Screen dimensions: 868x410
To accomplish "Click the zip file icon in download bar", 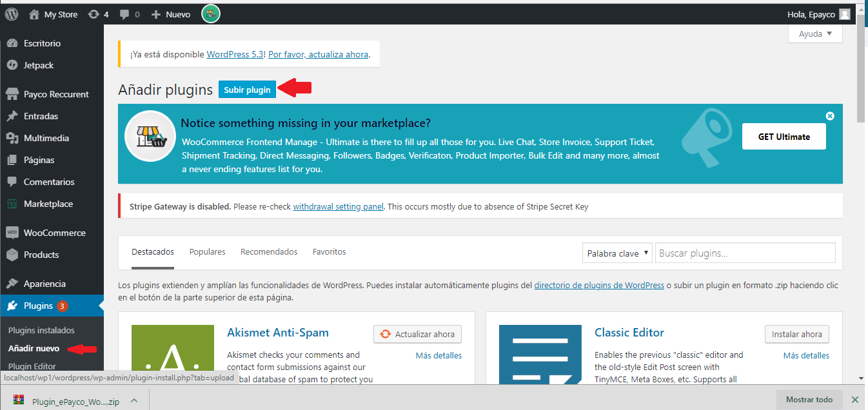I will (x=19, y=400).
